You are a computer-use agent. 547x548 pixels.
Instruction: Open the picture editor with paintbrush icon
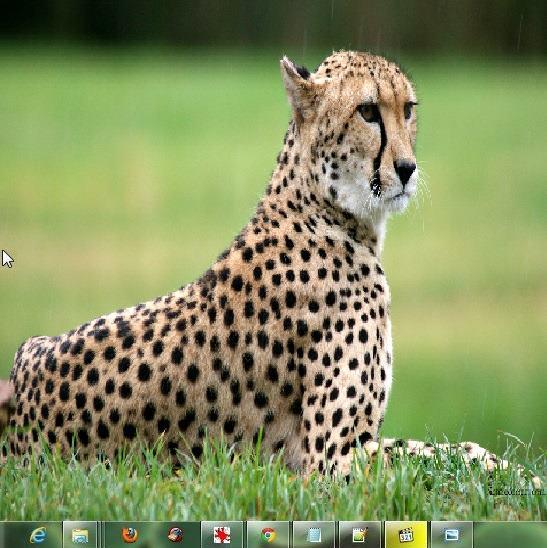[x=360, y=535]
